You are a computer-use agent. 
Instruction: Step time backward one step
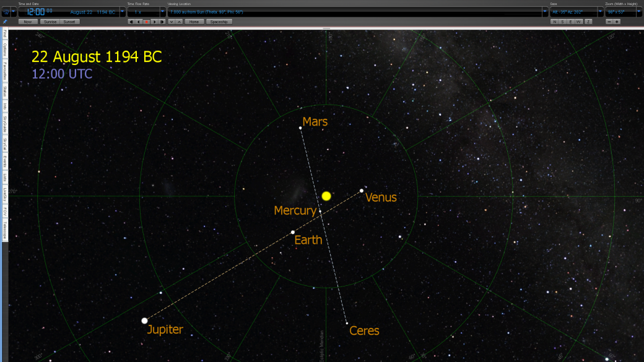pos(131,22)
